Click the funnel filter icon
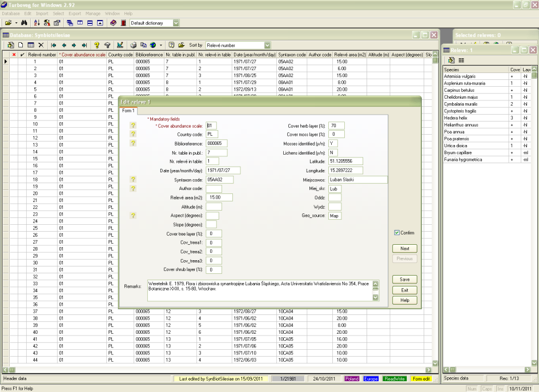Viewport: 539px width, 392px height. pyautogui.click(x=107, y=45)
